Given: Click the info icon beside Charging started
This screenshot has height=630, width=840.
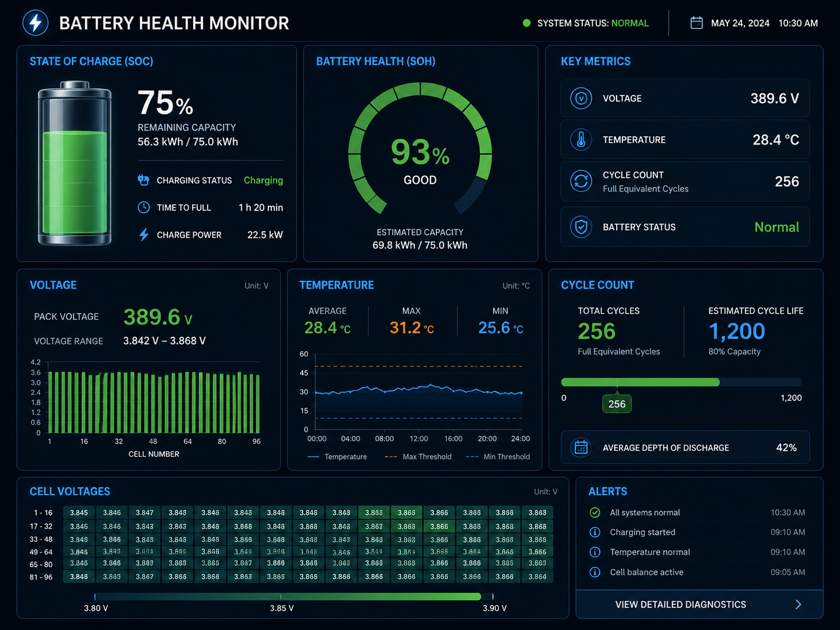Looking at the screenshot, I should coord(595,532).
